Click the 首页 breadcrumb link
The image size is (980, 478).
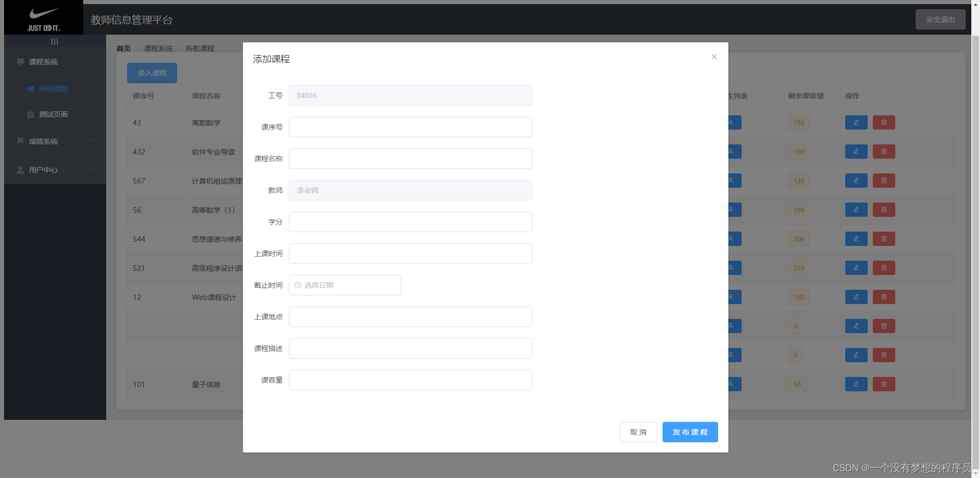(124, 48)
